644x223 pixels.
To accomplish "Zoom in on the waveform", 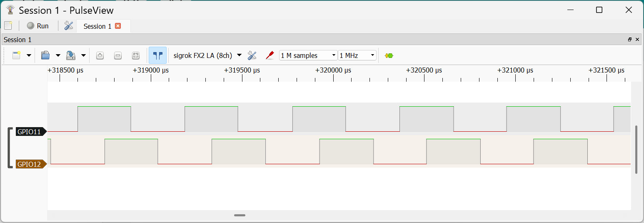I will click(x=100, y=55).
